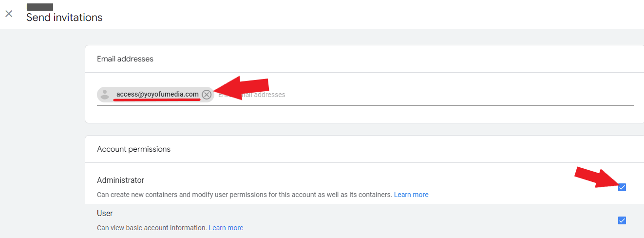
Task: Click the 'Can view basic account information' text
Action: (151, 228)
